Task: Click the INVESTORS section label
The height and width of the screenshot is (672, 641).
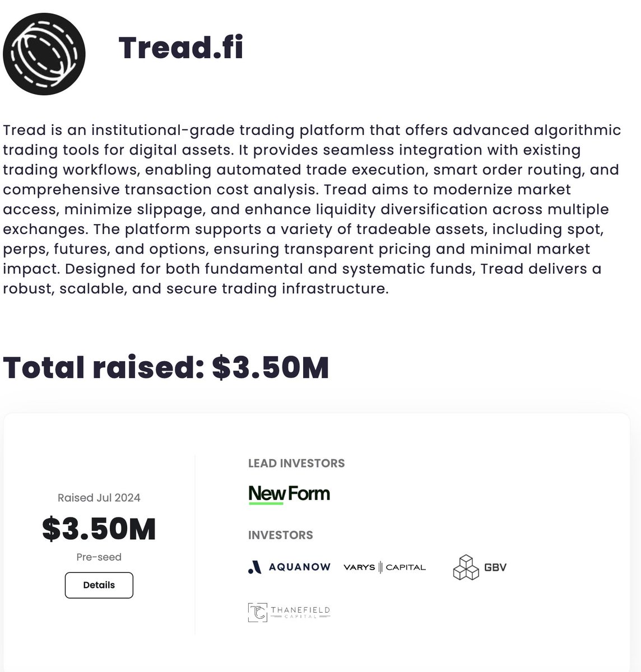Action: coord(281,535)
